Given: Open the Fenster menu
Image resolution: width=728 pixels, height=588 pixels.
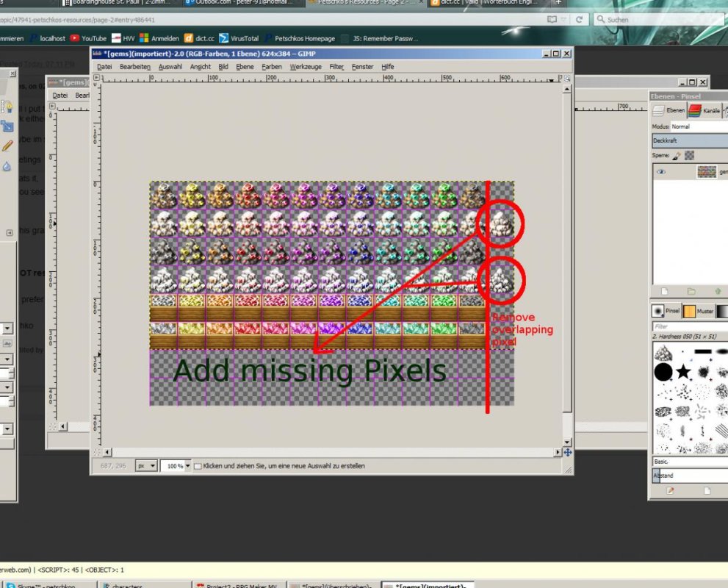Looking at the screenshot, I should pos(362,67).
